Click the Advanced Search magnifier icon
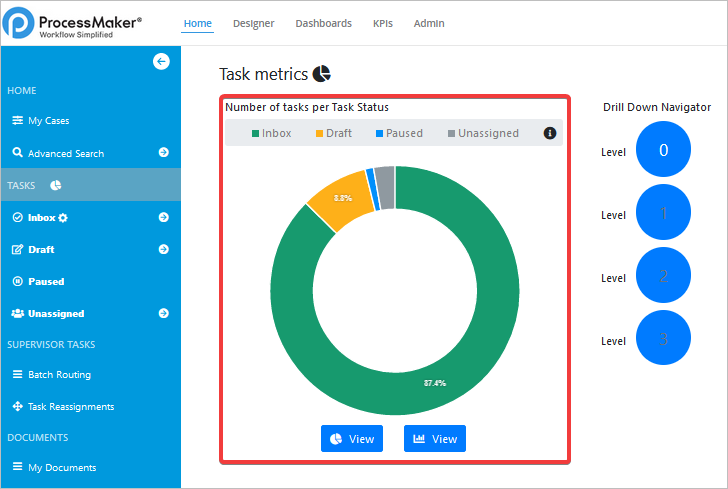The image size is (728, 489). coord(18,153)
